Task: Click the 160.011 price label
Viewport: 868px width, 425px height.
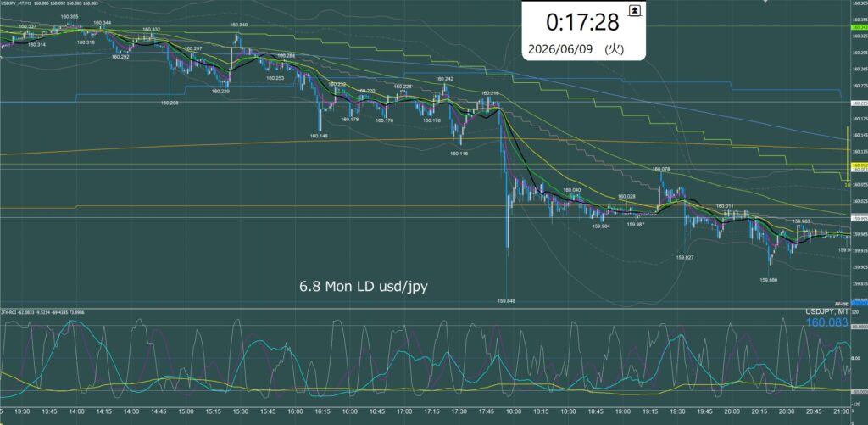Action: 725,205
